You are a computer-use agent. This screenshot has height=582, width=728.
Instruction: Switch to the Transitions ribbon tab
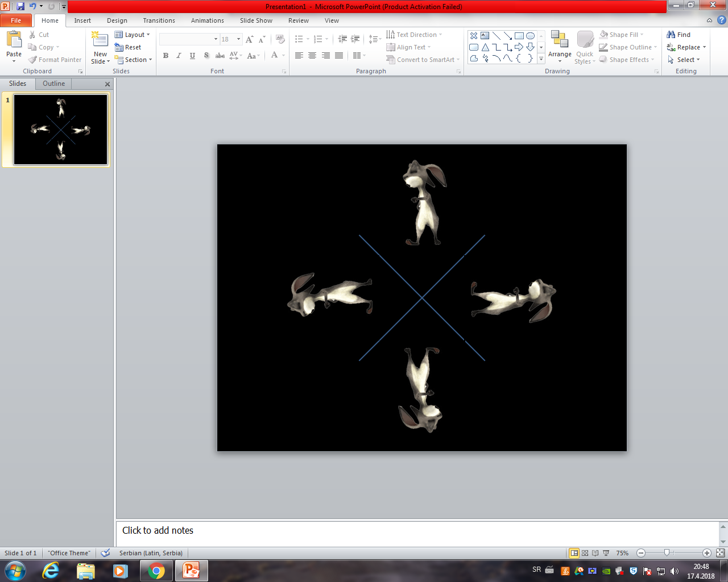(x=159, y=20)
